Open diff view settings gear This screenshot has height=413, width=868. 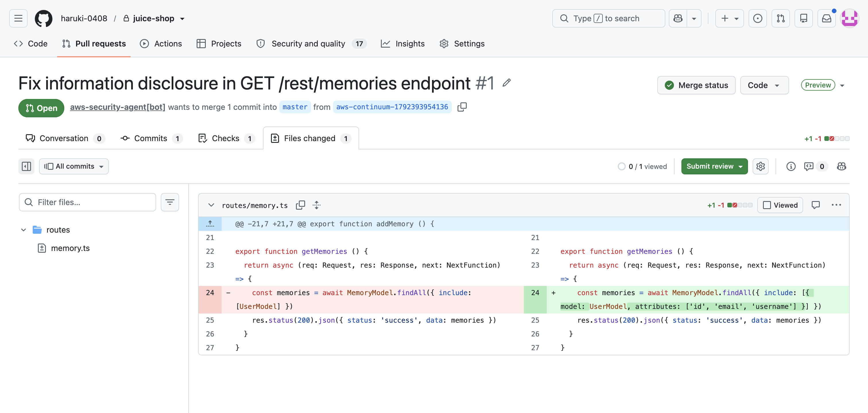click(x=761, y=166)
